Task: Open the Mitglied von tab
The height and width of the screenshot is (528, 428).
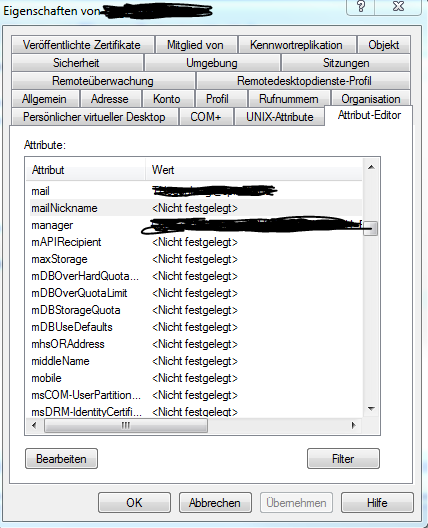Action: pos(195,45)
